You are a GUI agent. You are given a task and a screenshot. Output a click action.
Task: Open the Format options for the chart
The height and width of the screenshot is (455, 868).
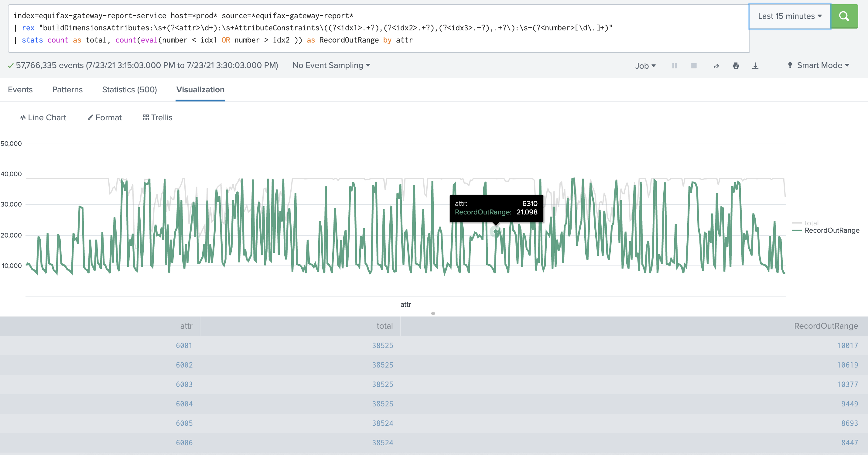tap(104, 117)
